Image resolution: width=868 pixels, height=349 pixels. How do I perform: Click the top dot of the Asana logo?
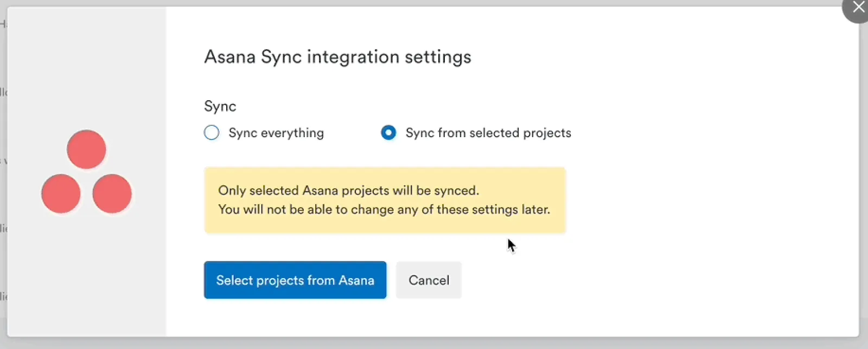point(86,150)
